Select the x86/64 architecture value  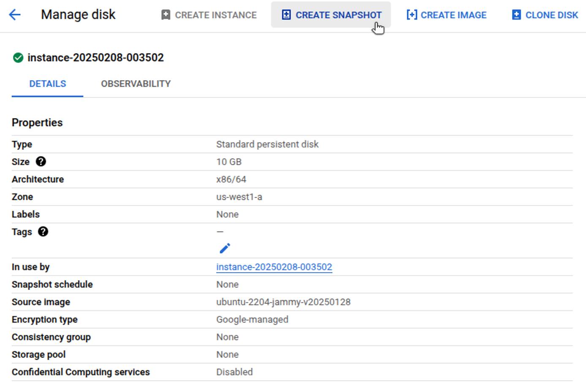231,179
